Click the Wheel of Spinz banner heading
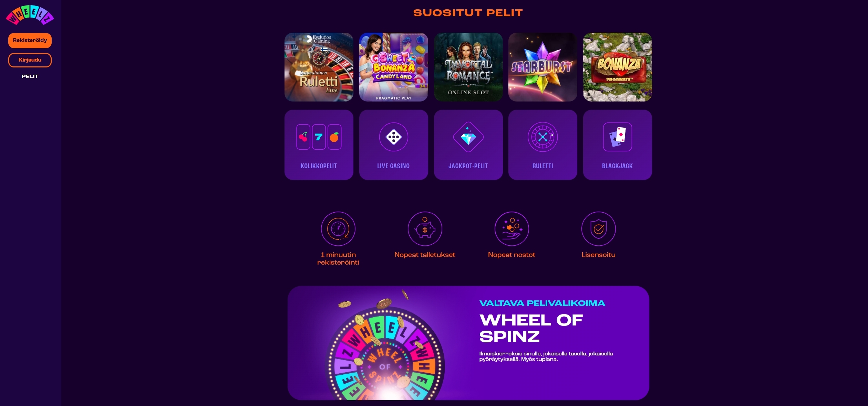 pos(530,328)
